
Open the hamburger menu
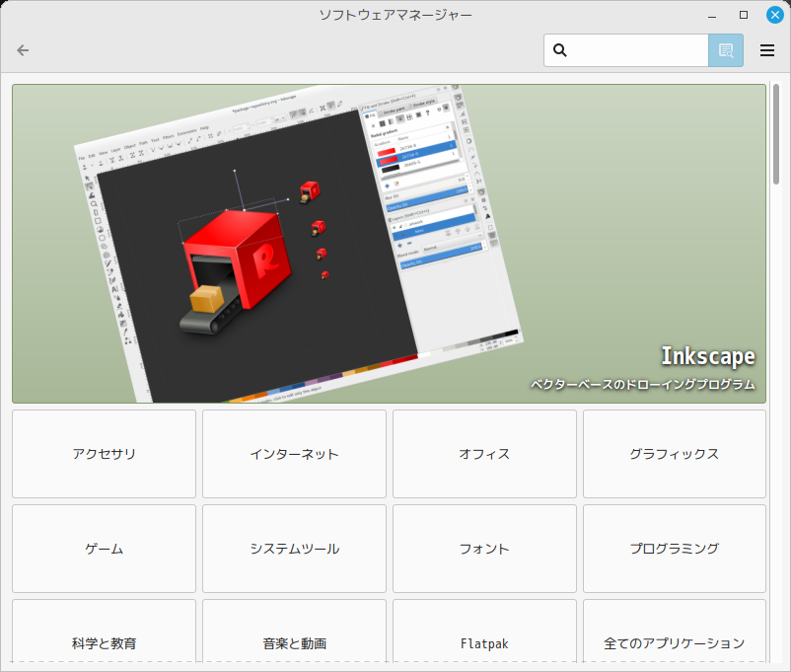(766, 50)
